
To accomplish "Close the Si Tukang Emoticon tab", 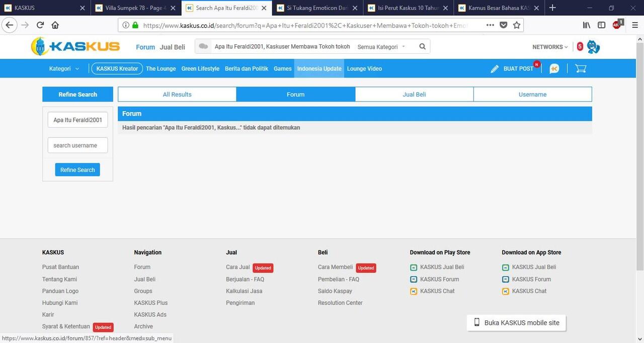I will coord(354,8).
